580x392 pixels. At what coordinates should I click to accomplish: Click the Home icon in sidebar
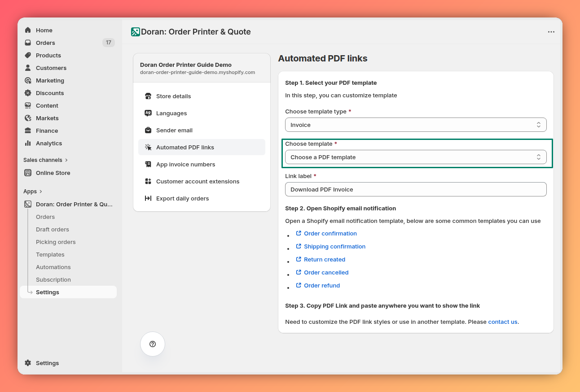(28, 30)
